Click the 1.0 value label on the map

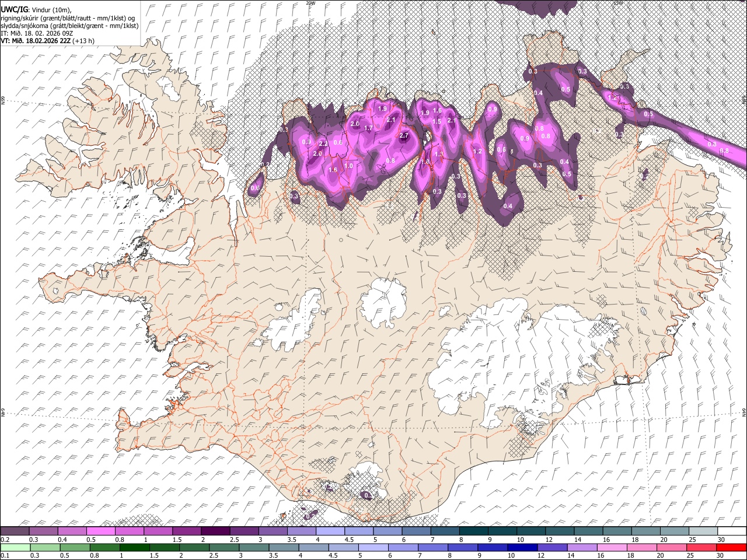[348, 166]
